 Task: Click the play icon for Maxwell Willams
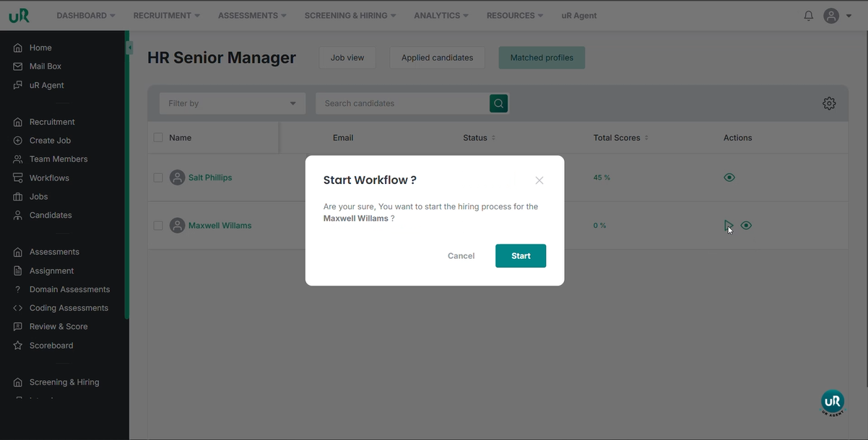pyautogui.click(x=728, y=226)
